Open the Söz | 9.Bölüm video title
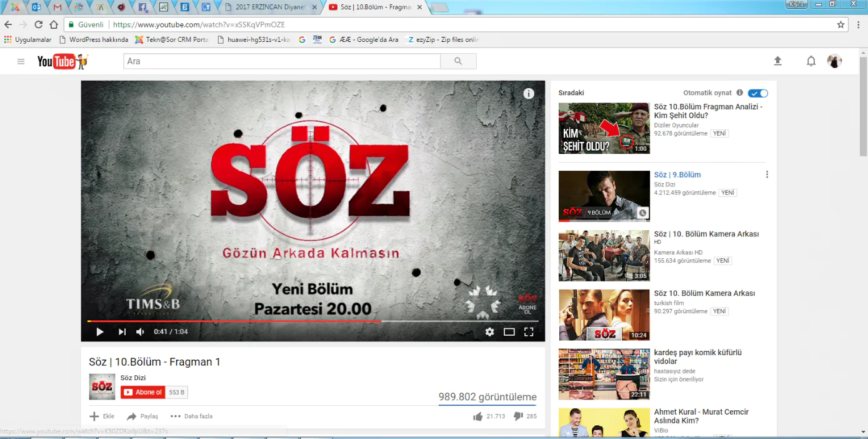The image size is (868, 439). click(x=677, y=174)
